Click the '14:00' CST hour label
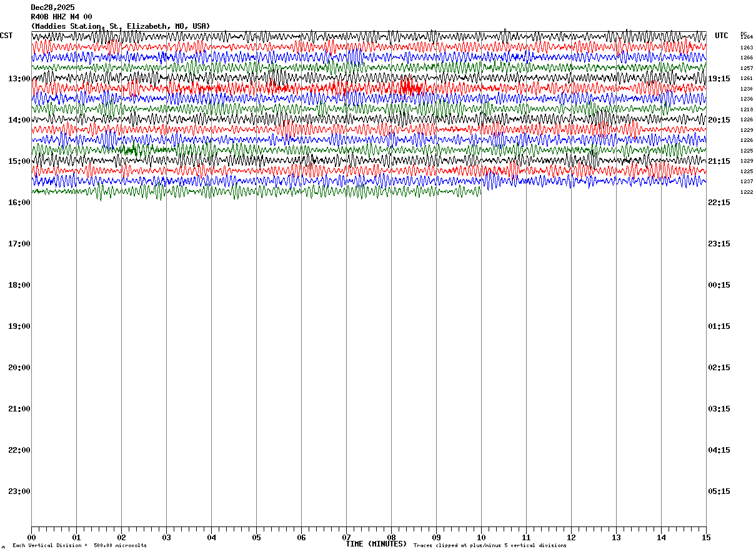Viewport: 756px width, 554px height. (x=19, y=120)
